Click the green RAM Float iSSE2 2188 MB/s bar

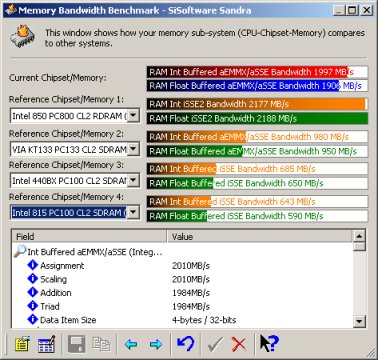pyautogui.click(x=257, y=118)
